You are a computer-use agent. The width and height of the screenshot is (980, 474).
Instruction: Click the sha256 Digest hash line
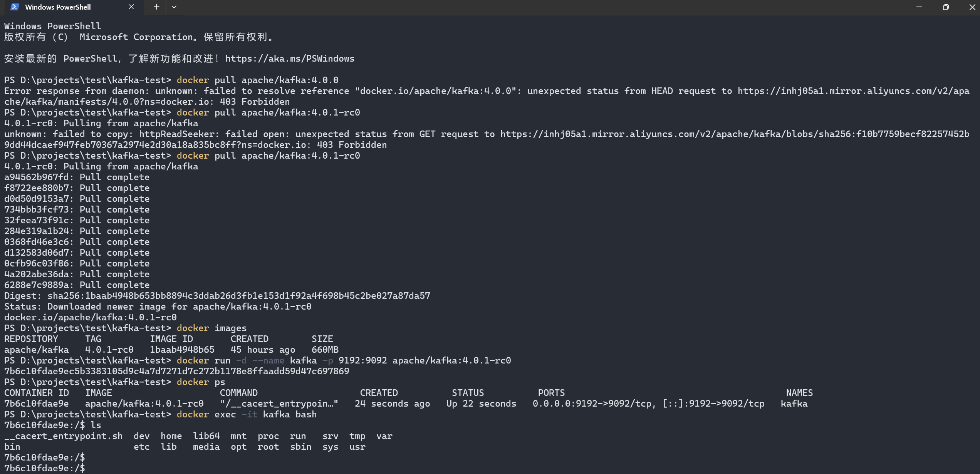[x=239, y=296]
